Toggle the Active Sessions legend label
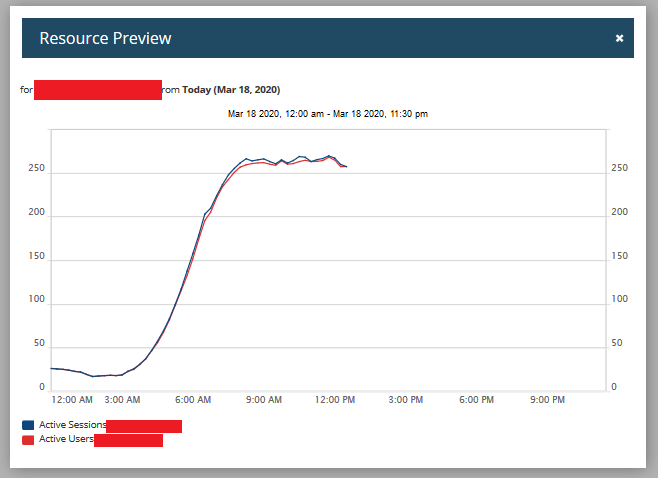Viewport: 658px width, 478px height. 73,425
